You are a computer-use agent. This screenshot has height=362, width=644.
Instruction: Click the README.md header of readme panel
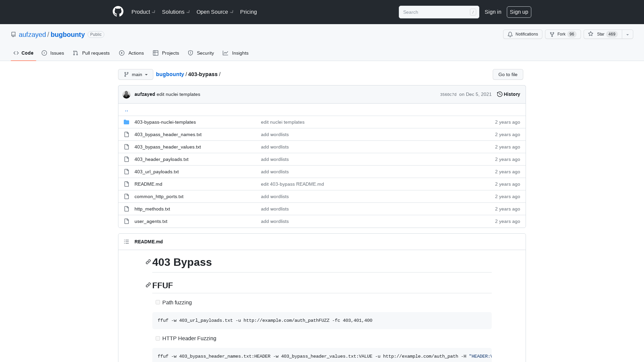pos(149,242)
